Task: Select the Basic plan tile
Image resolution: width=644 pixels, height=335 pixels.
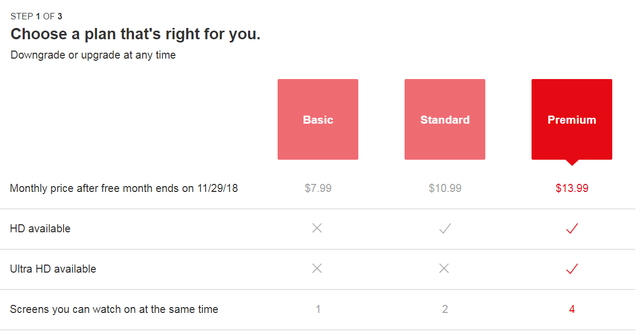Action: 318,119
